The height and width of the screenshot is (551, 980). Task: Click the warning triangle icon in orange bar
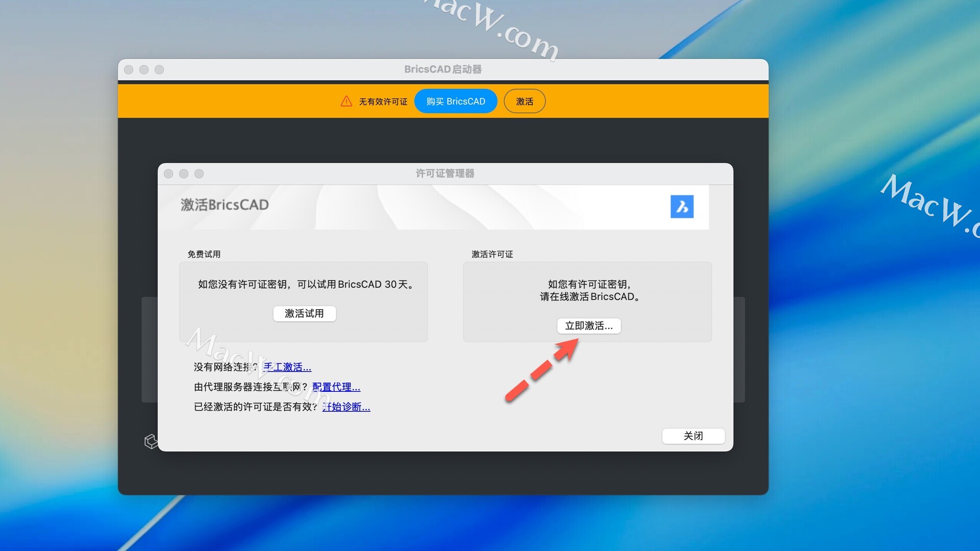pos(346,101)
